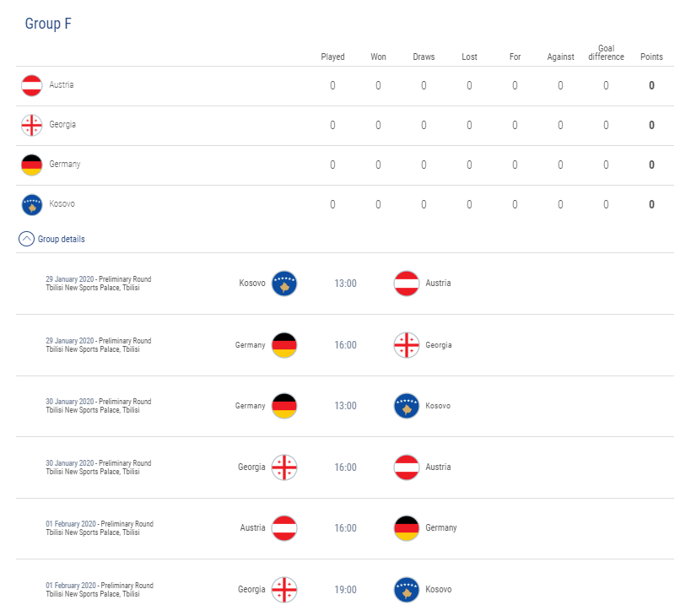This screenshot has height=616, width=691.
Task: Collapse the Group details section
Action: pos(51,239)
